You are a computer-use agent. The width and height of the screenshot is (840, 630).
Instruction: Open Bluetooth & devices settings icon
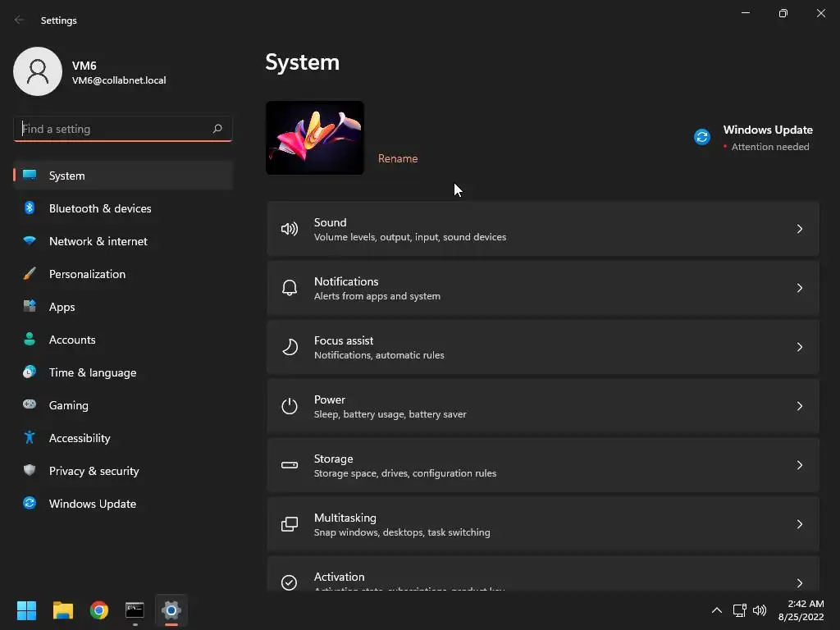[30, 208]
